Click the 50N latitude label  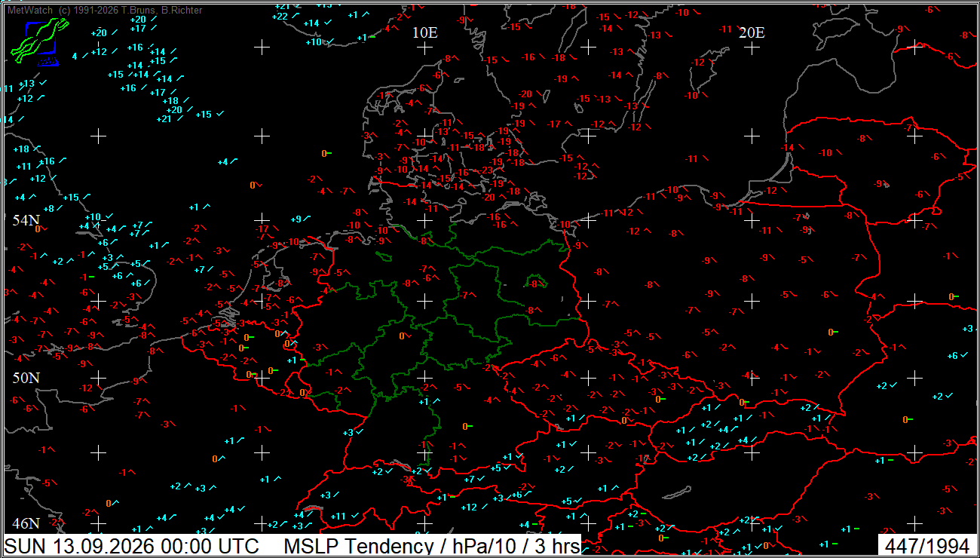26,377
